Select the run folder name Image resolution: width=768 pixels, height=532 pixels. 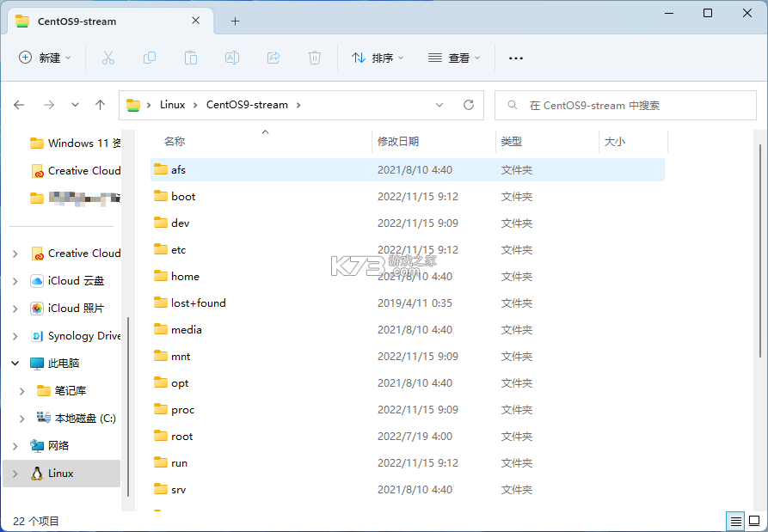[179, 463]
